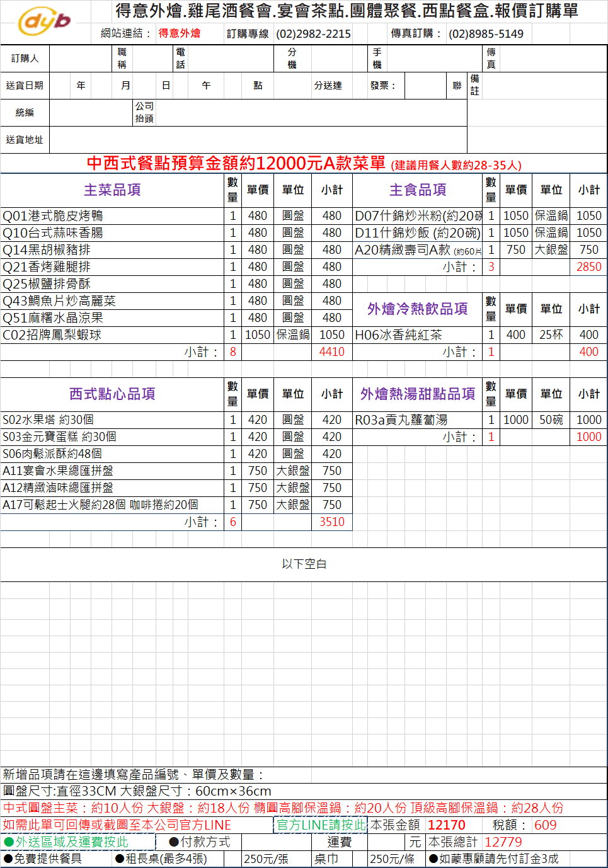The height and width of the screenshot is (868, 608).
Task: Select the fax number (02)8985-5149
Action: point(486,34)
